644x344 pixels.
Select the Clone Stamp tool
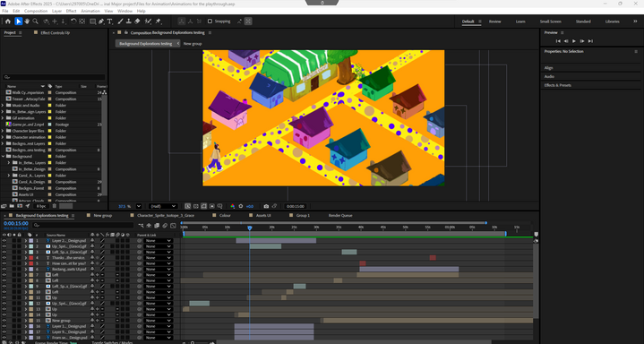(129, 21)
